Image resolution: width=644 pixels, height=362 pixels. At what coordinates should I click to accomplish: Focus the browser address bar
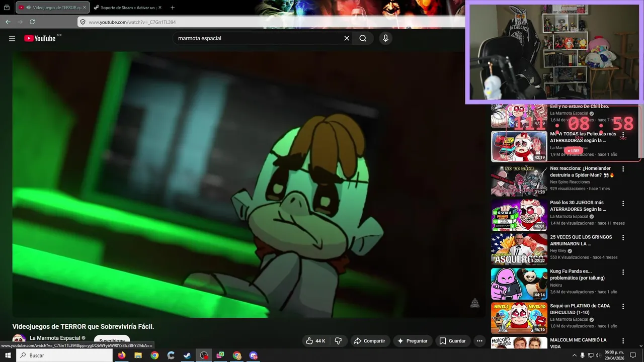pyautogui.click(x=272, y=22)
